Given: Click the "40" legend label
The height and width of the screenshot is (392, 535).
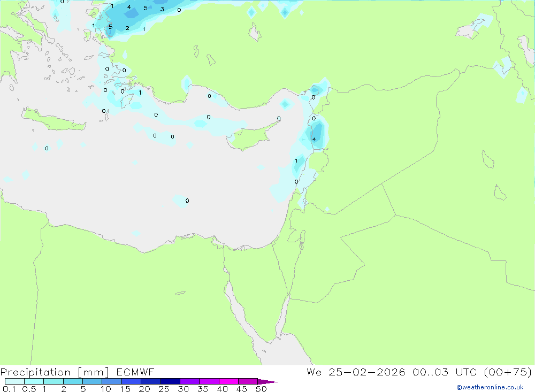Looking at the screenshot, I should coord(223,389).
